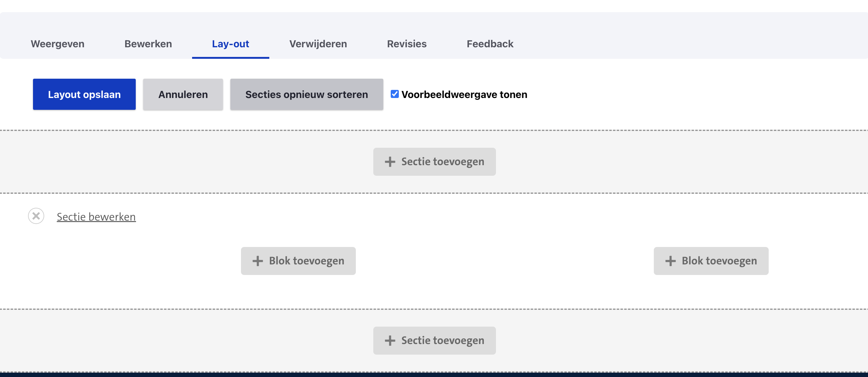Open the Feedback tab
This screenshot has width=868, height=377.
490,44
